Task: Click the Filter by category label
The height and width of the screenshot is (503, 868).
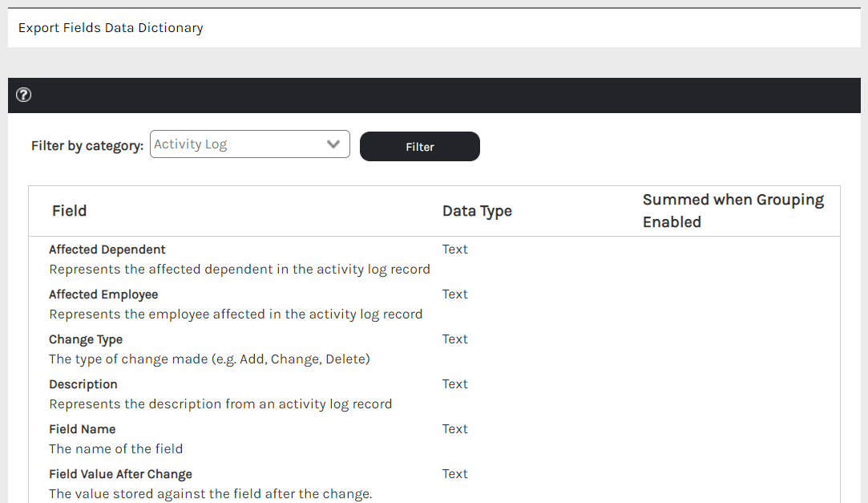Action: [x=87, y=146]
